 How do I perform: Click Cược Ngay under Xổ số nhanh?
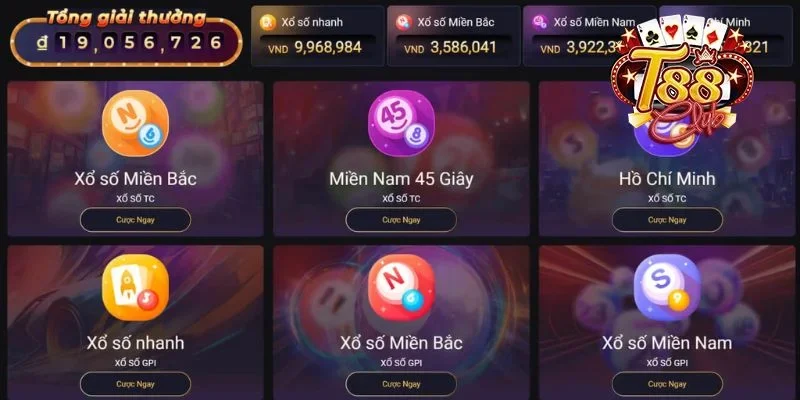(x=135, y=384)
